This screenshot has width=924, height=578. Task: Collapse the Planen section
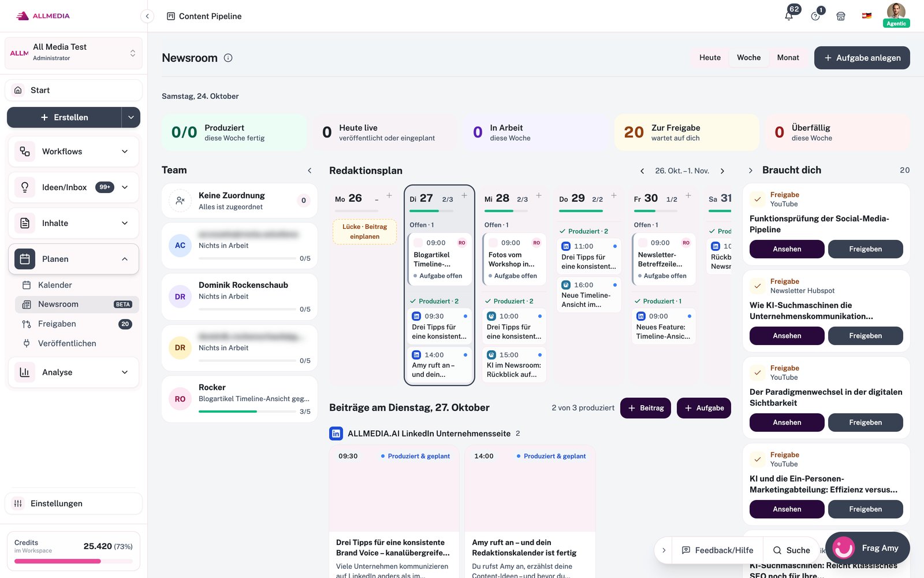pyautogui.click(x=73, y=259)
